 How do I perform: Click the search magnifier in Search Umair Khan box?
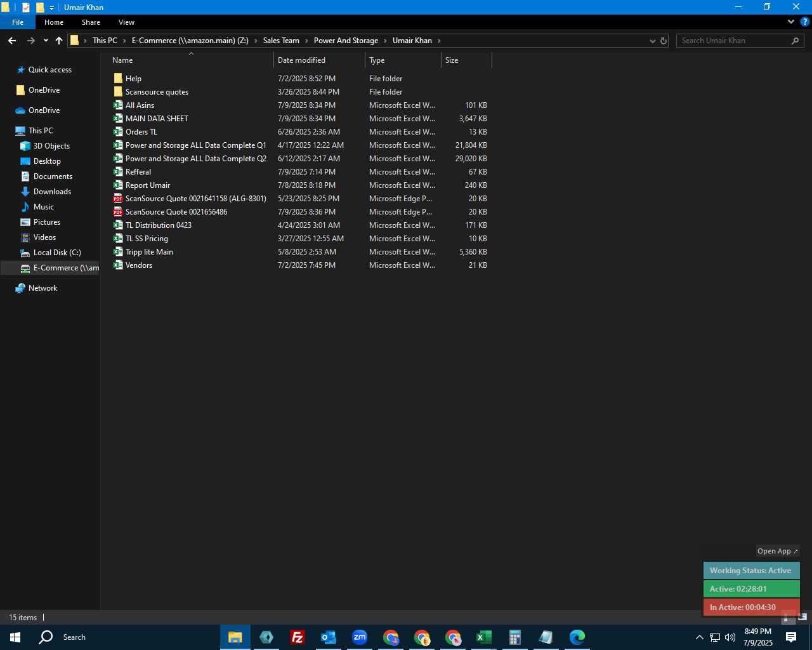795,41
